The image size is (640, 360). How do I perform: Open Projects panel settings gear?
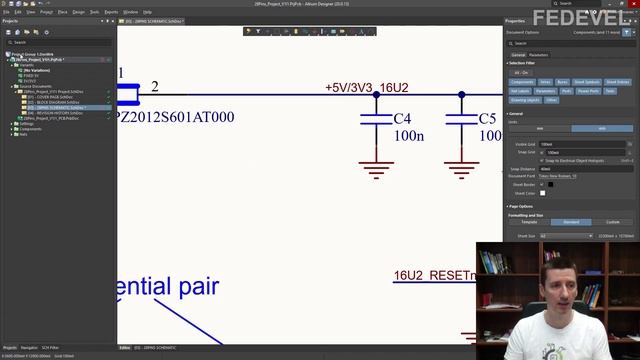click(47, 32)
